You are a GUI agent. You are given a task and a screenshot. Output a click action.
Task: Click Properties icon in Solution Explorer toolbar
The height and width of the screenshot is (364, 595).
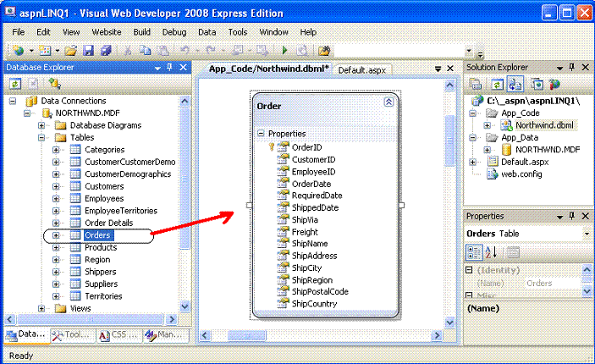click(475, 84)
